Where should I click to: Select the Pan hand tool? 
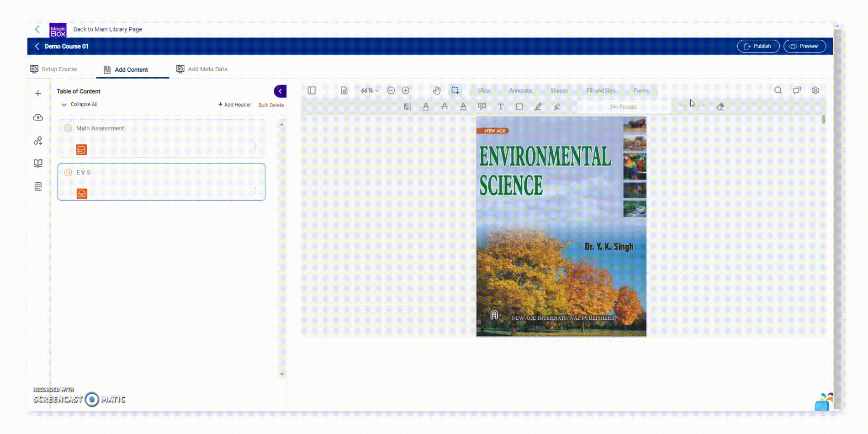[437, 90]
